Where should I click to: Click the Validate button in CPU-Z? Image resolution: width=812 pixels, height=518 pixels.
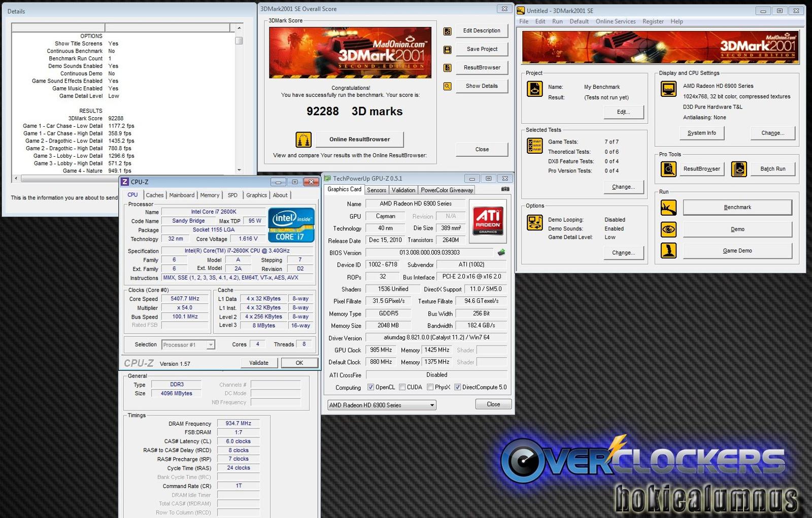(x=259, y=363)
